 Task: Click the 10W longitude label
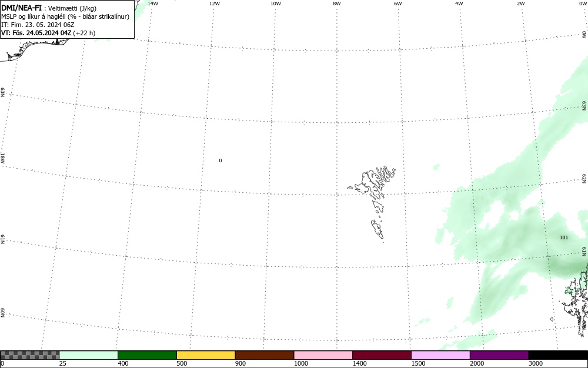(x=276, y=4)
